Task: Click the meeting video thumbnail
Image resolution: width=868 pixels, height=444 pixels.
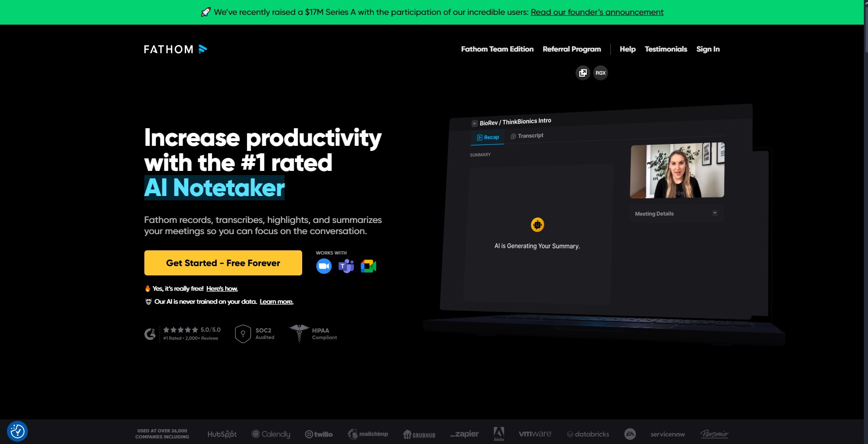Action: (677, 170)
